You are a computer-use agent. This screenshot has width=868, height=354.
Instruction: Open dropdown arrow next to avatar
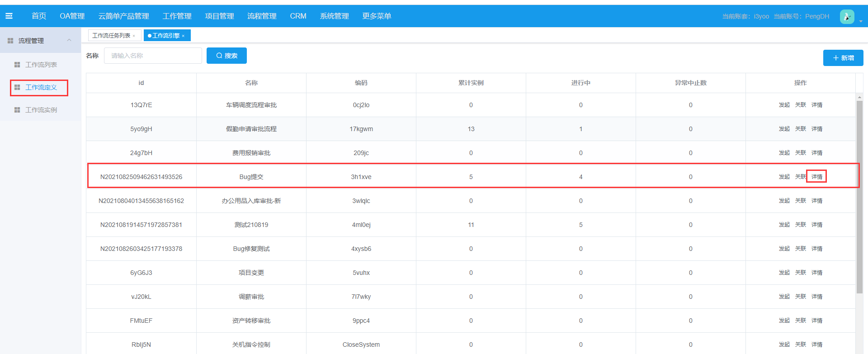coord(861,21)
